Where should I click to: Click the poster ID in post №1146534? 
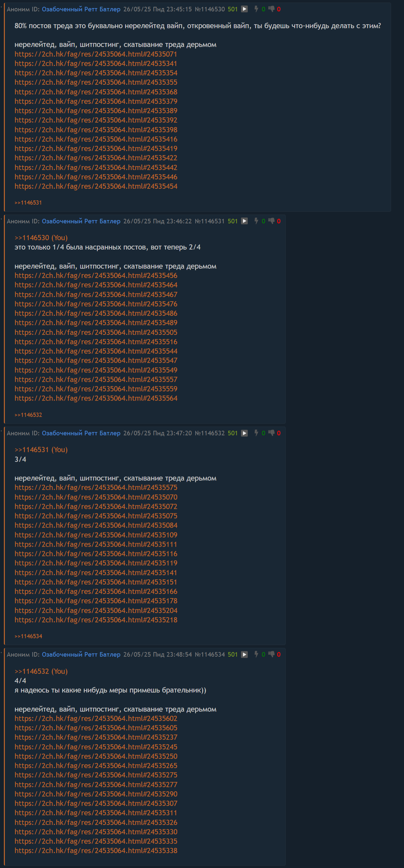click(81, 654)
